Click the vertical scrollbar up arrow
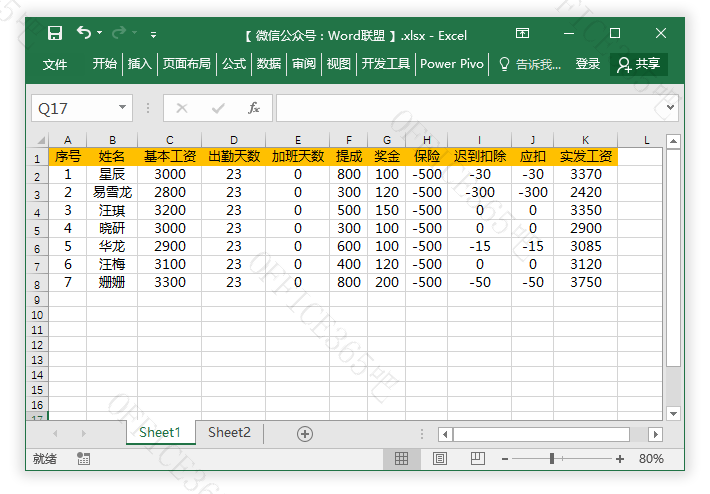 click(673, 141)
